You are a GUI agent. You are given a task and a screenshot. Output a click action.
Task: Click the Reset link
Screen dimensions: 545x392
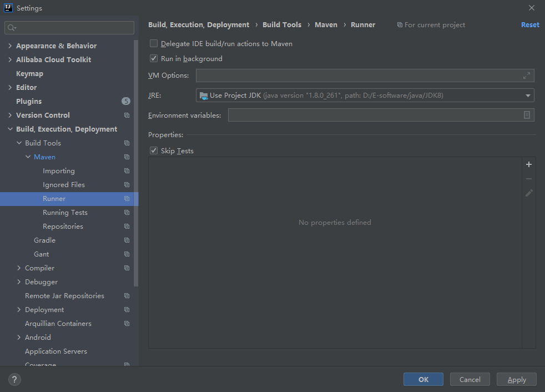tap(530, 24)
